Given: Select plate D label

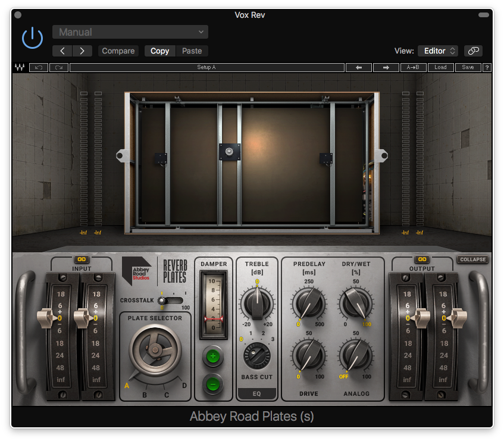Looking at the screenshot, I should pyautogui.click(x=184, y=386).
